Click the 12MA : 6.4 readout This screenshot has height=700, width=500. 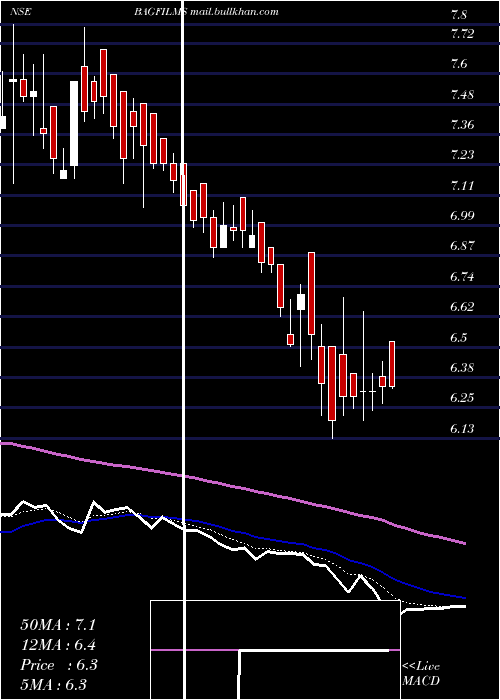coord(58,645)
